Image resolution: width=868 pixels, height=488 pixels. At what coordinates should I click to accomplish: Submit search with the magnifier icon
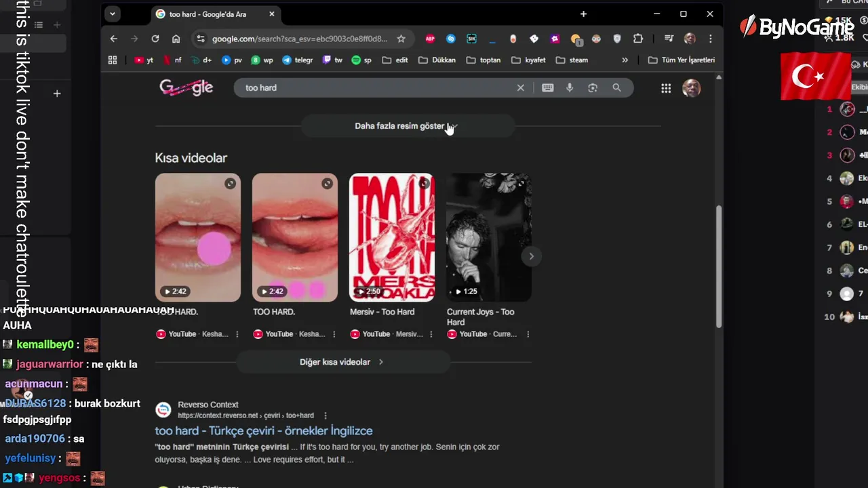point(616,87)
